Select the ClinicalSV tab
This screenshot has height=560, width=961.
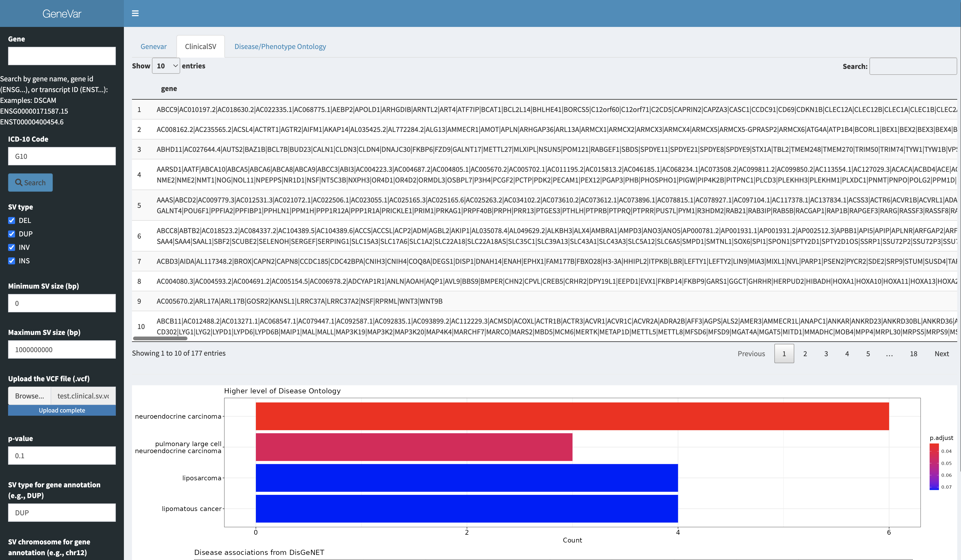[x=201, y=47]
